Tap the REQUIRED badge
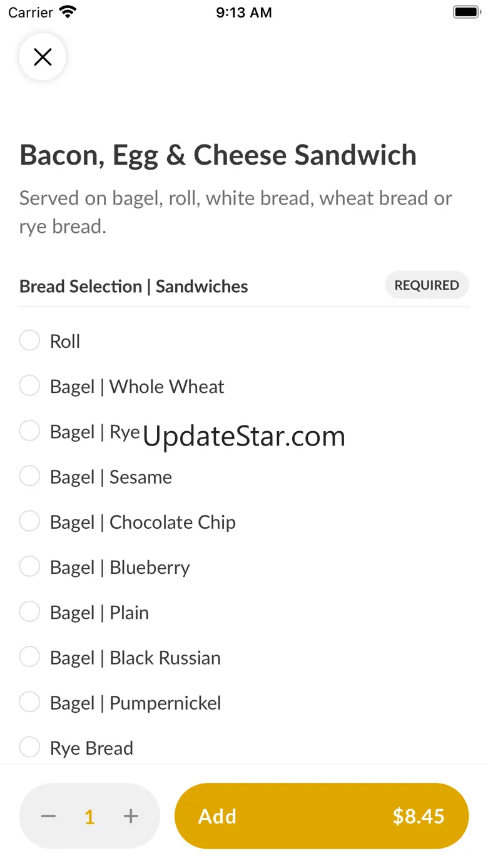This screenshot has width=488, height=868. point(427,285)
